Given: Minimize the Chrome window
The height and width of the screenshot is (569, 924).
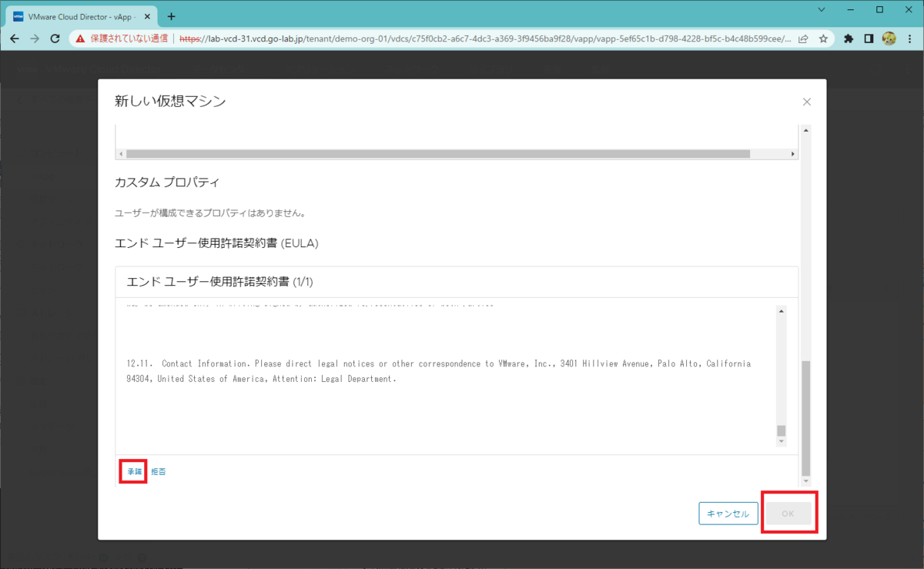Looking at the screenshot, I should [x=850, y=10].
